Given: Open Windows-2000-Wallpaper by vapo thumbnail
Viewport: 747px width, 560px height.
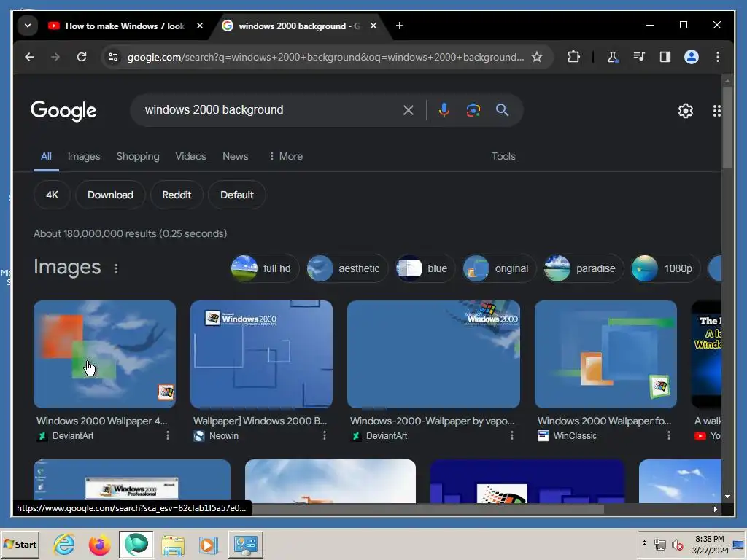Looking at the screenshot, I should [433, 354].
